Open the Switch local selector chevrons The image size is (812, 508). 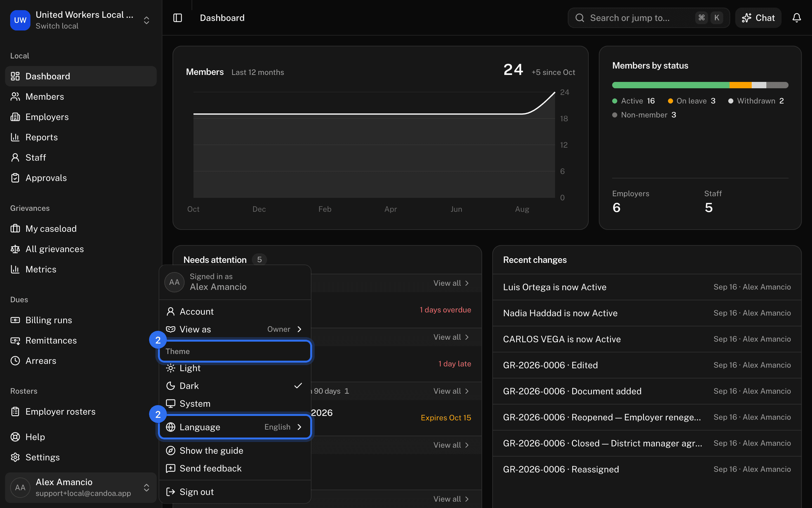point(146,20)
